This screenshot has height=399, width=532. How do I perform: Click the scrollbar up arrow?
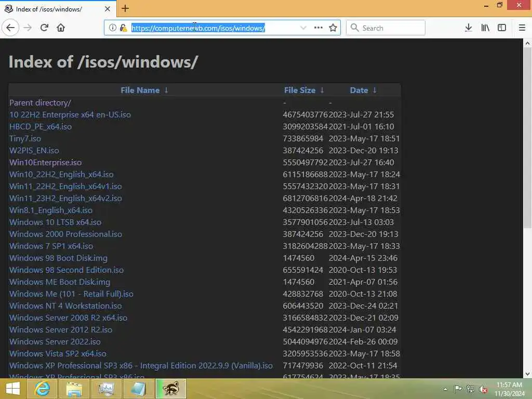(527, 43)
